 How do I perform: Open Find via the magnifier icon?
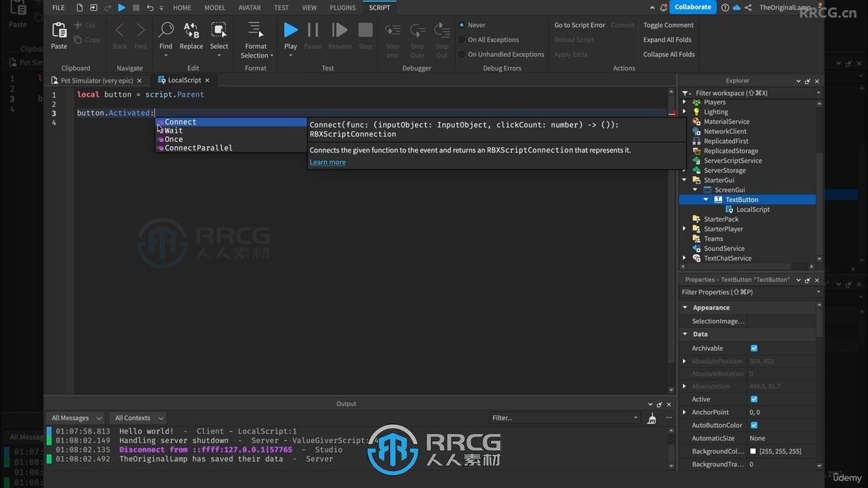(165, 30)
